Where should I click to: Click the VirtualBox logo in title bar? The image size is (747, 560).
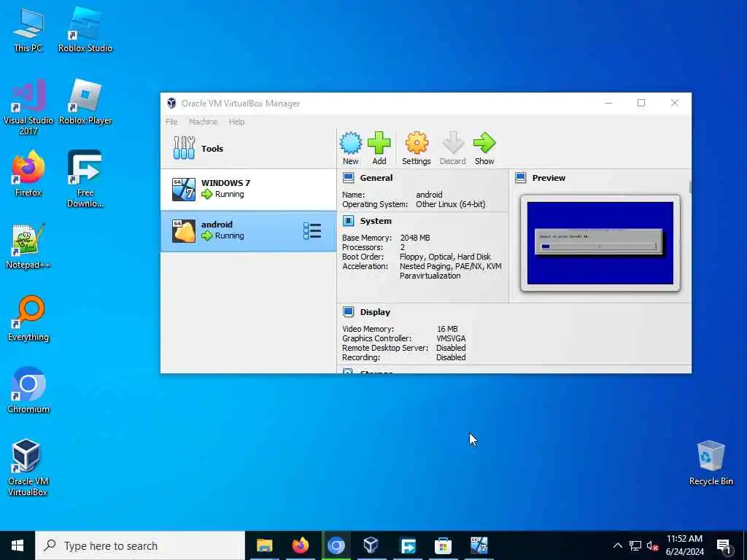171,104
